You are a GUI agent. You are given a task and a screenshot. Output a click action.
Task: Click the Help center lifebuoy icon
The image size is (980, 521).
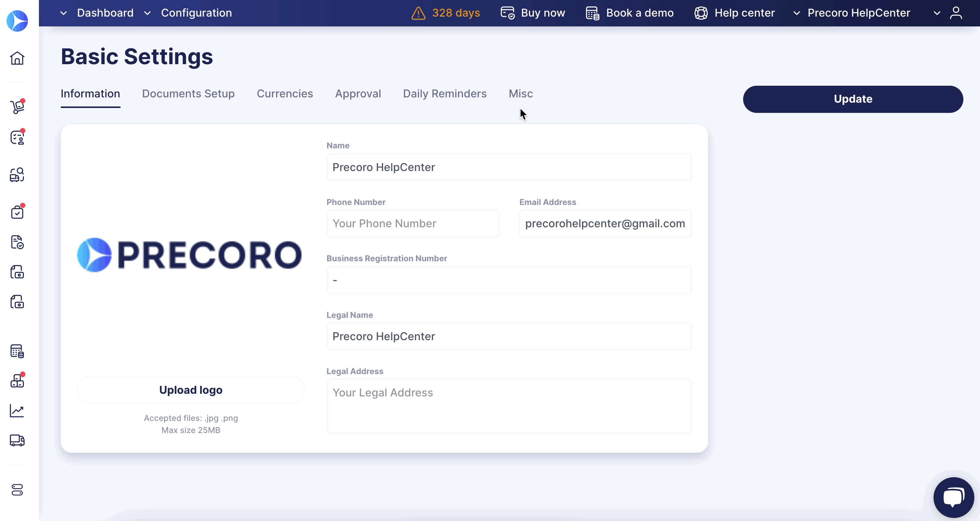coord(701,13)
